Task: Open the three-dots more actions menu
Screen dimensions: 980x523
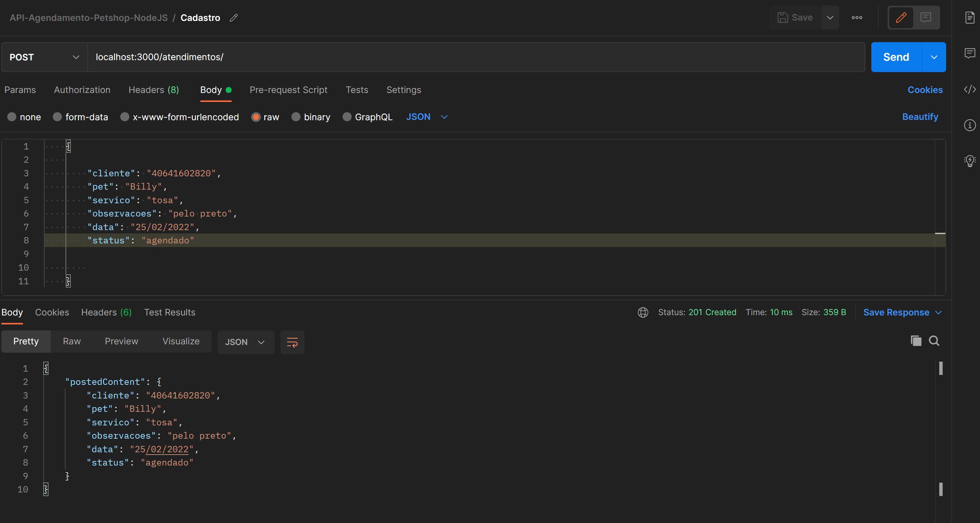Action: coord(857,18)
